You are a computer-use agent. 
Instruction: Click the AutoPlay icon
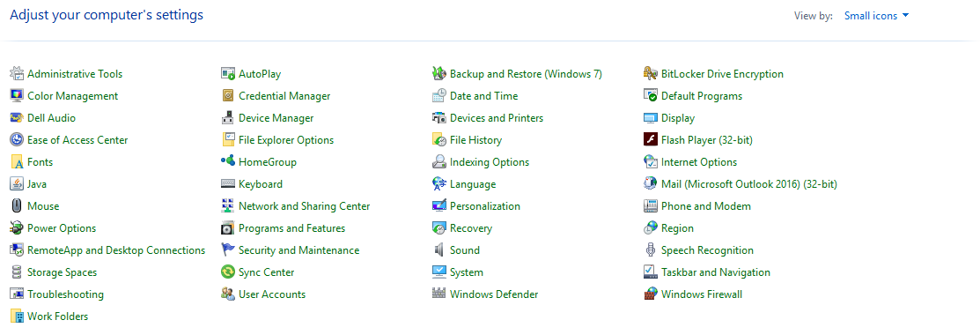click(228, 74)
